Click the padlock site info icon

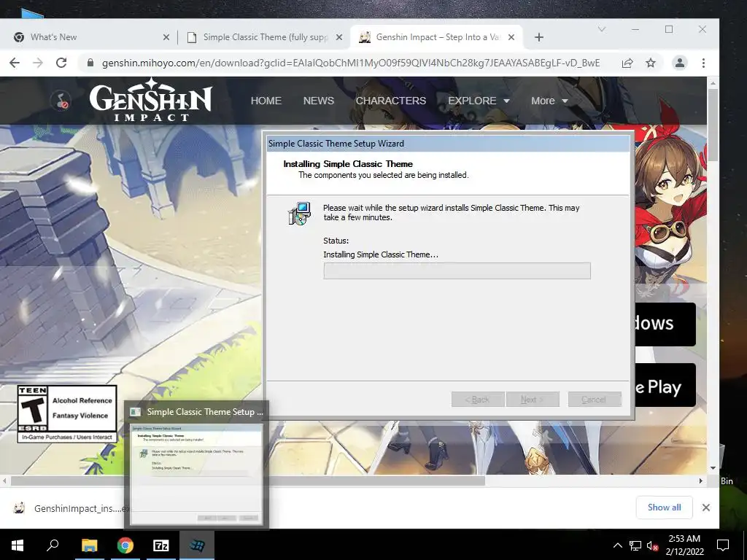click(x=90, y=63)
